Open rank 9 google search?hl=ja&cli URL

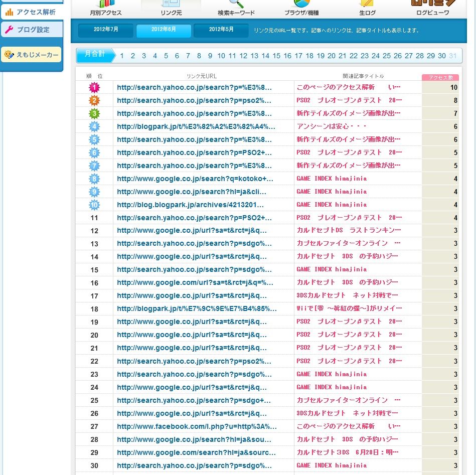[192, 192]
